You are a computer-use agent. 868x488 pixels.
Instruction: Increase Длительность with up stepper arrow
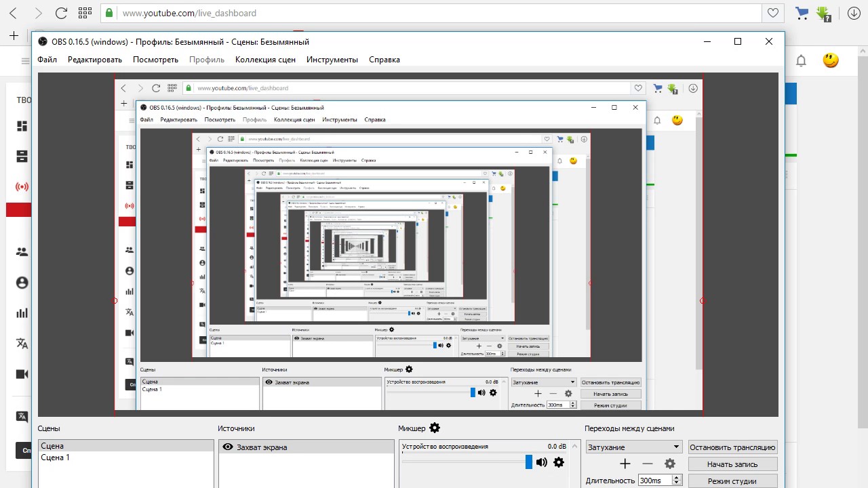coord(676,477)
